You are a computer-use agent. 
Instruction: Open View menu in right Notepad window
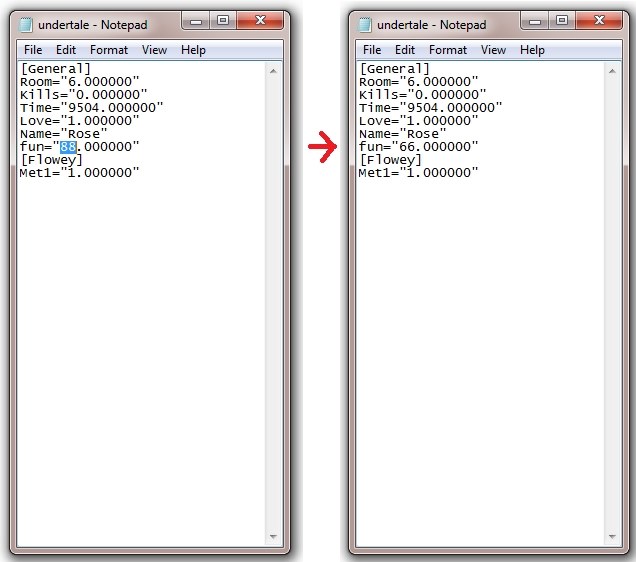[x=493, y=50]
